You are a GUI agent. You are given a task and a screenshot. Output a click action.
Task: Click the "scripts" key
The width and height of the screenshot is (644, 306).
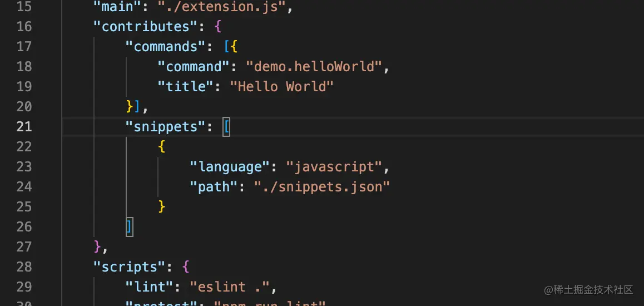tap(130, 267)
